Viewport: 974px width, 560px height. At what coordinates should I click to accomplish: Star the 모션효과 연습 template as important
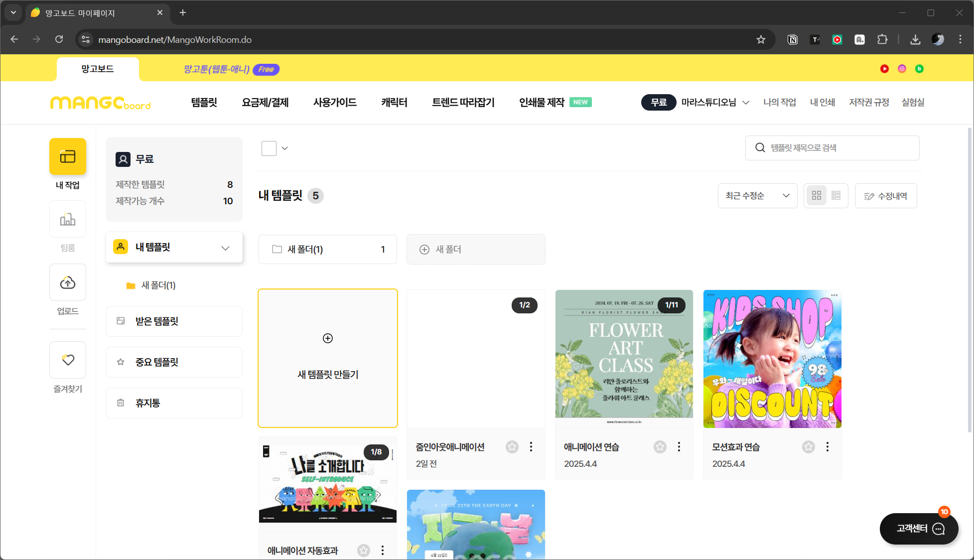[808, 447]
